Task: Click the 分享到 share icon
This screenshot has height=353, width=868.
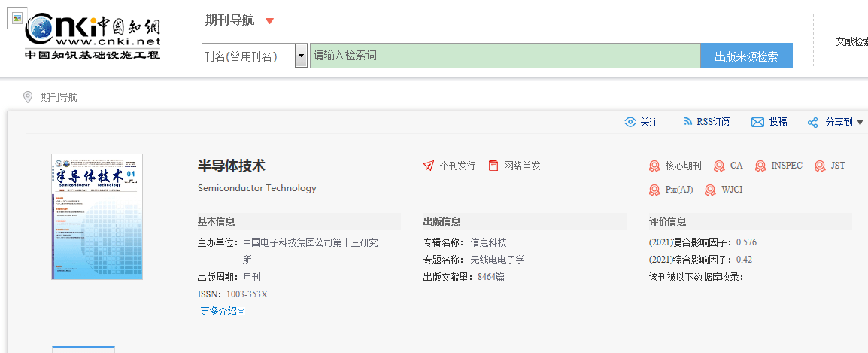Action: tap(812, 123)
